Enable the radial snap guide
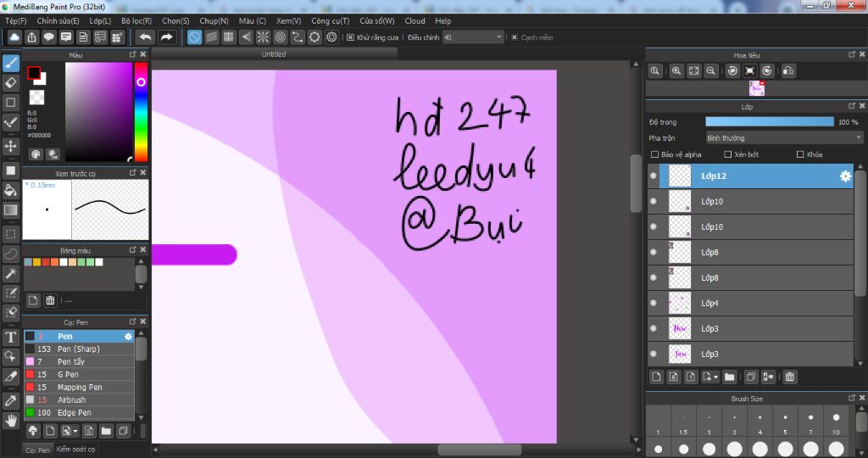This screenshot has width=868, height=458. (263, 37)
